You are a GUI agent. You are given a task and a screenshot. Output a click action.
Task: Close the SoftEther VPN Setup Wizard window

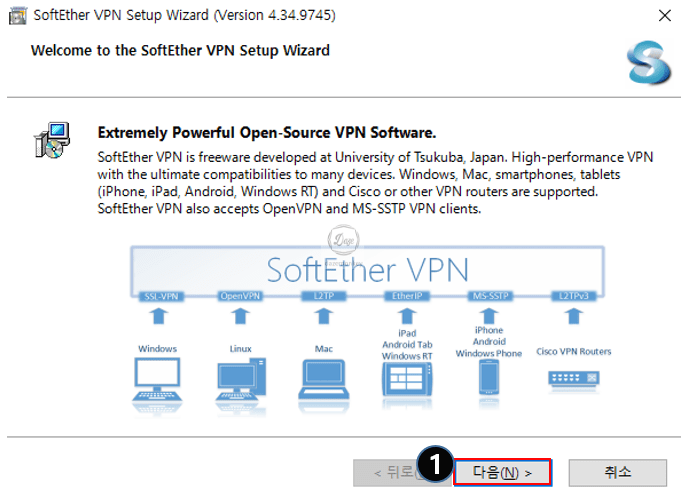664,16
